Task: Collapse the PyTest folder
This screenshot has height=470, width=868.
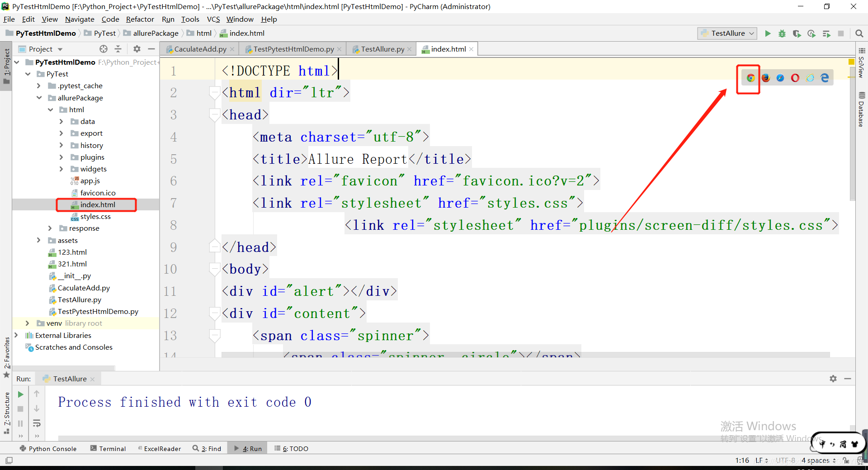Action: tap(28, 74)
